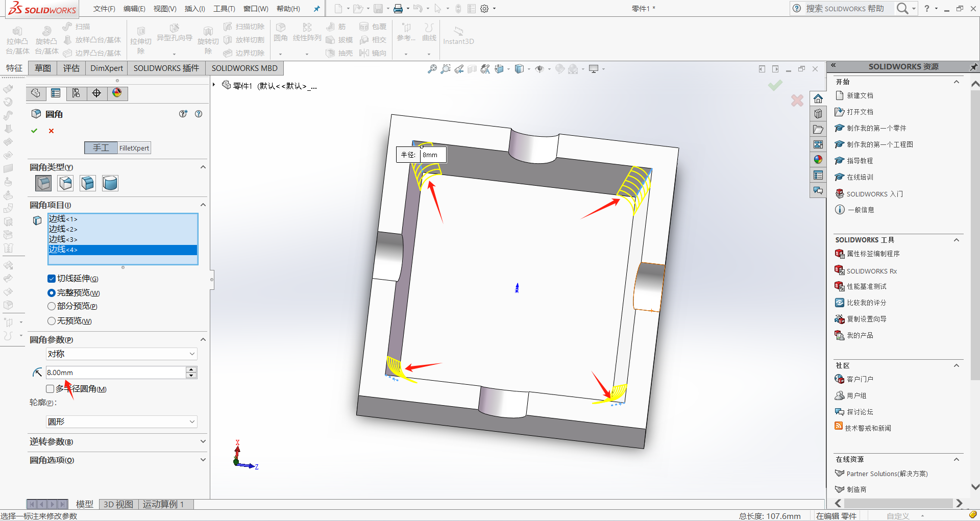Click the fillet help question icon
The height and width of the screenshot is (521, 980).
199,114
